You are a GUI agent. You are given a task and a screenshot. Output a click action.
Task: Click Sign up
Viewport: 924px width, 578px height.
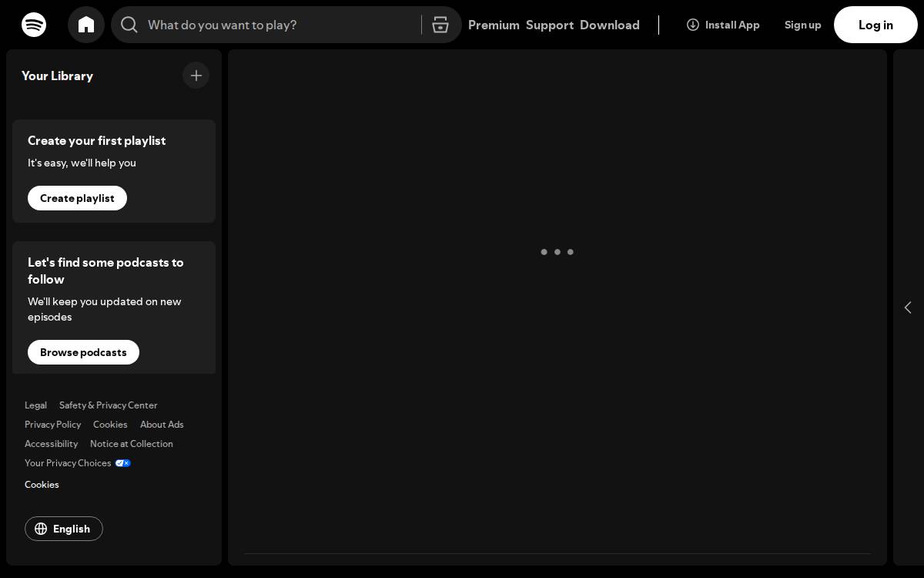click(803, 25)
